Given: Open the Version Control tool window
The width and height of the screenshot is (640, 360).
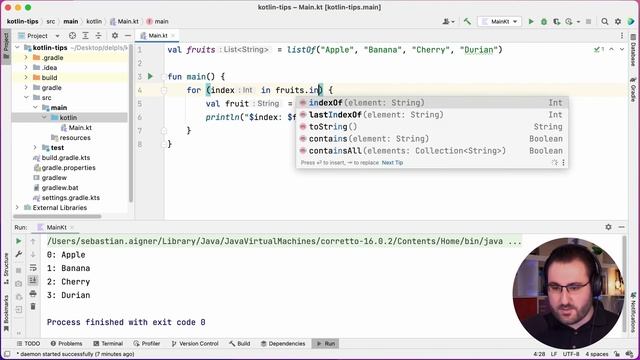Looking at the screenshot, I should pos(195,344).
